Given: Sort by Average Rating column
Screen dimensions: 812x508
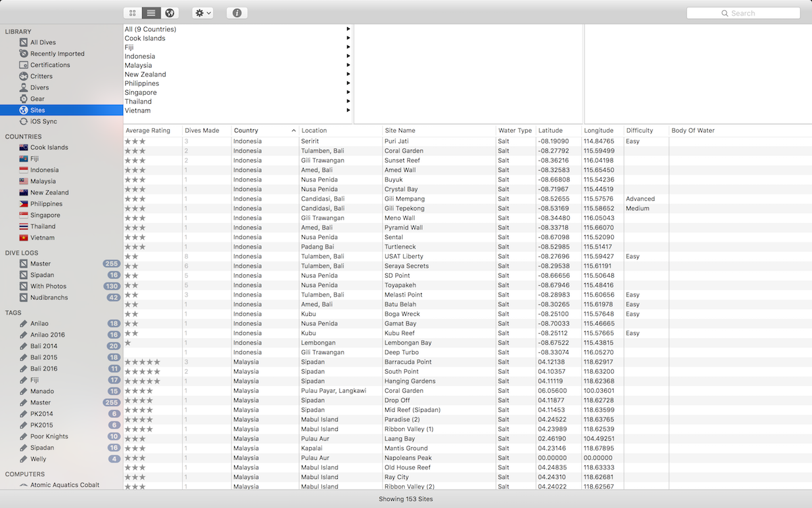Looking at the screenshot, I should (153, 130).
